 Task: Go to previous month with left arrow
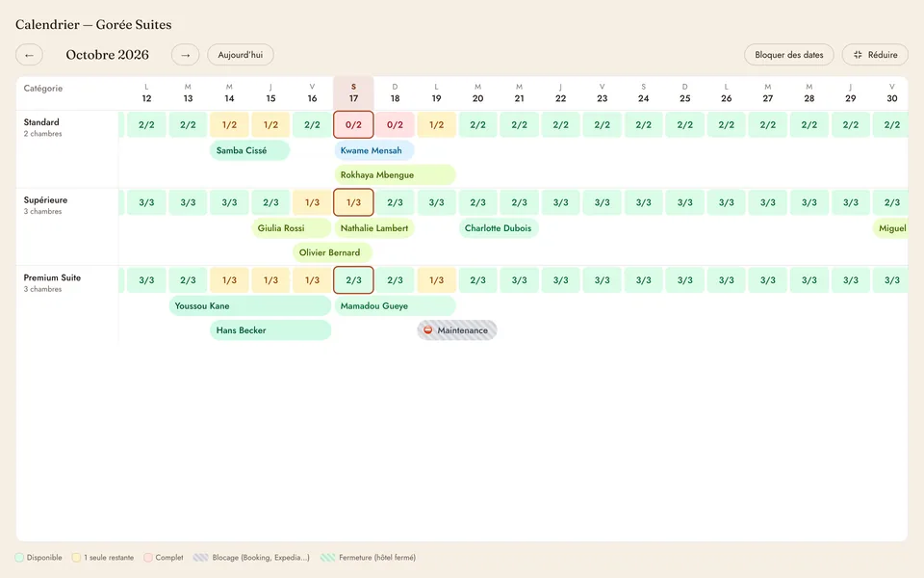pos(29,55)
